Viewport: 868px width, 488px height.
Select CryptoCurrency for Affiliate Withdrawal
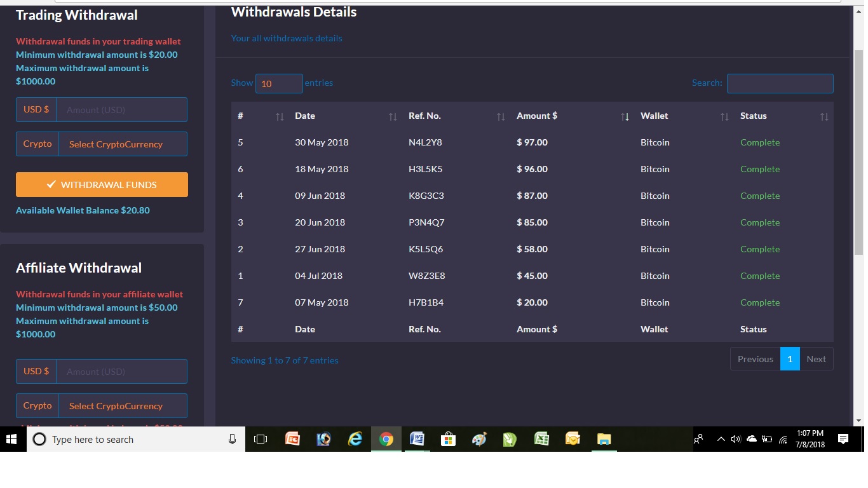pyautogui.click(x=123, y=406)
